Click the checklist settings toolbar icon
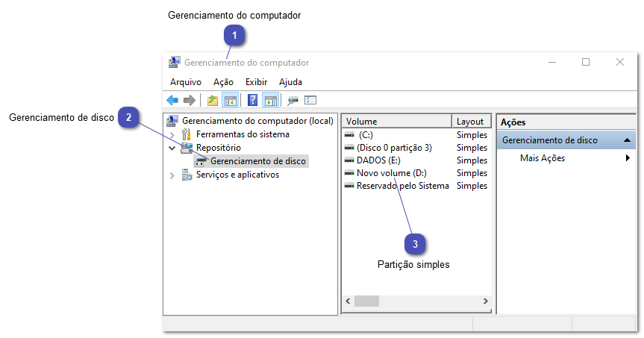The height and width of the screenshot is (338, 644). pyautogui.click(x=310, y=100)
